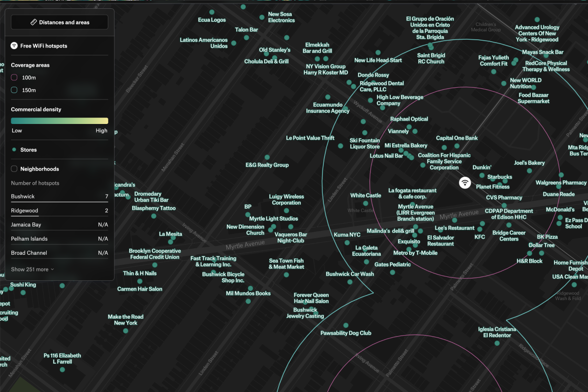Select the Jamaica Bay row
Screen dimensions: 588x392
click(60, 224)
